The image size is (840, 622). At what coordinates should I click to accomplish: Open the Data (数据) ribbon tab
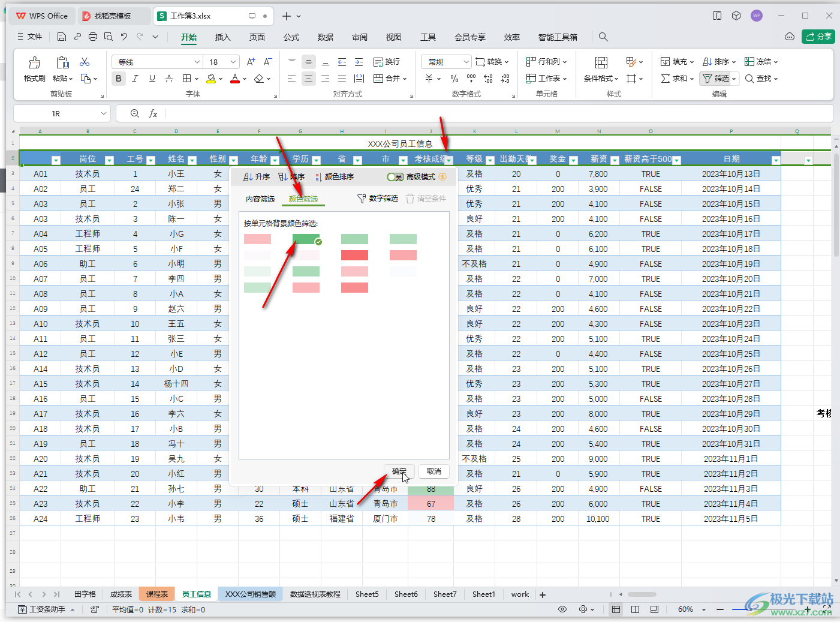pos(326,37)
